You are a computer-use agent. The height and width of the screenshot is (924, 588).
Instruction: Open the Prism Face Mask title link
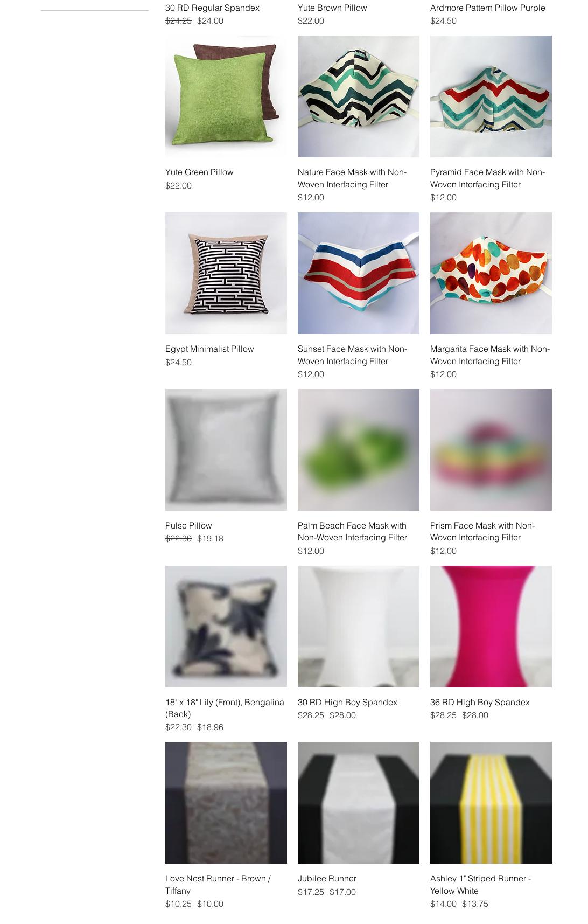(482, 531)
